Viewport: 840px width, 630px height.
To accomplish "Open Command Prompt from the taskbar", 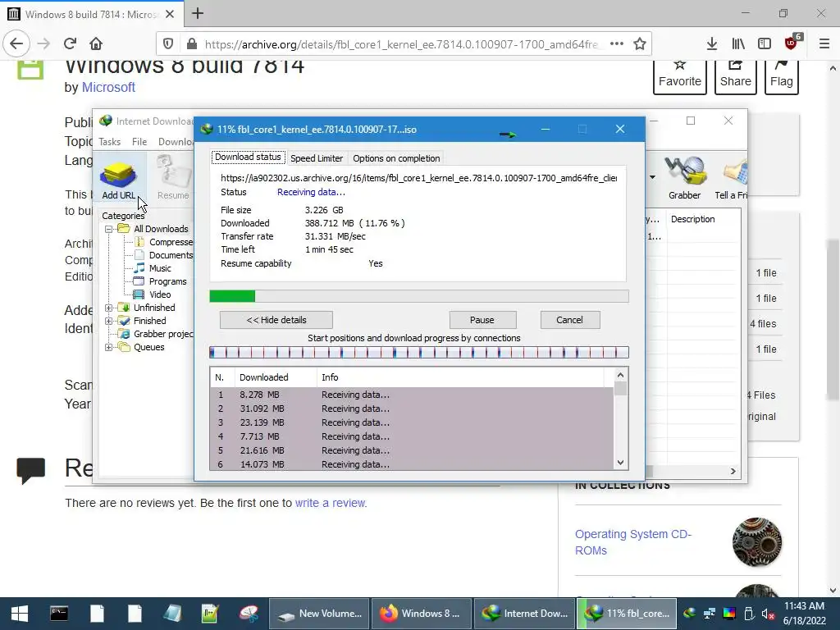I will (59, 614).
